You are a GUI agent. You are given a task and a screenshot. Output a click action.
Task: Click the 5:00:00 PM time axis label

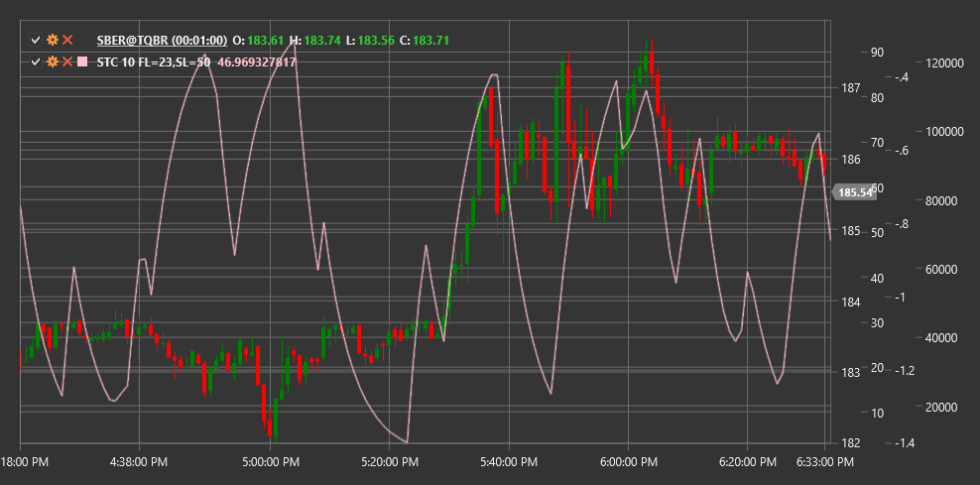tap(270, 462)
